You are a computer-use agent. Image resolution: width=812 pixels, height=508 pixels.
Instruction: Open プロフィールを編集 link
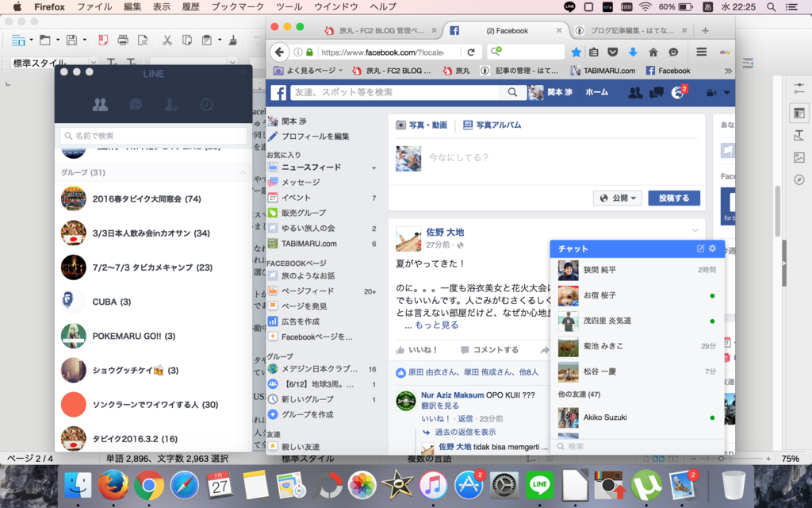tap(316, 137)
